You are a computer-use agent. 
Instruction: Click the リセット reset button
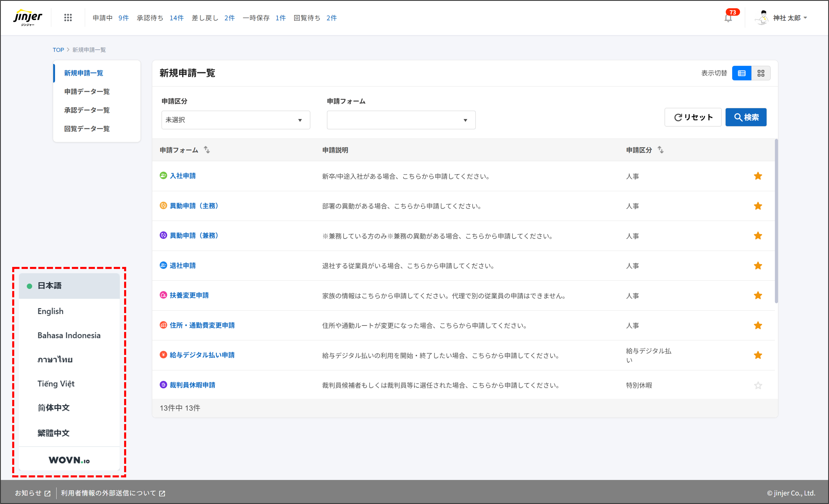[693, 117]
